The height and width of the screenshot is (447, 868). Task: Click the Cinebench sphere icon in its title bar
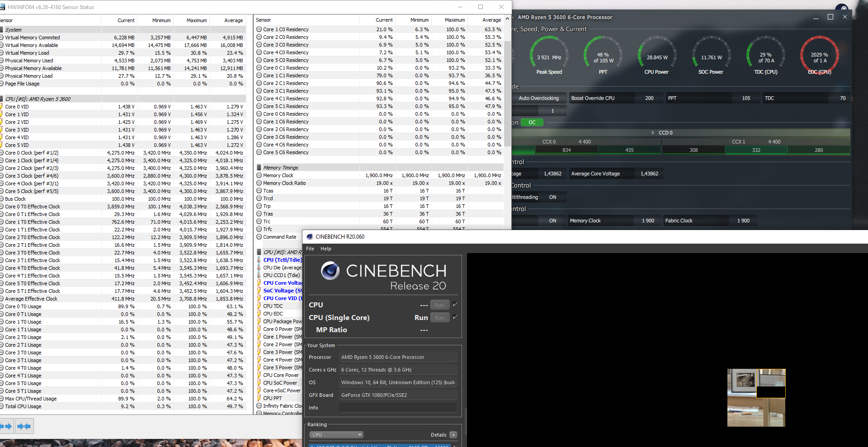click(x=310, y=236)
